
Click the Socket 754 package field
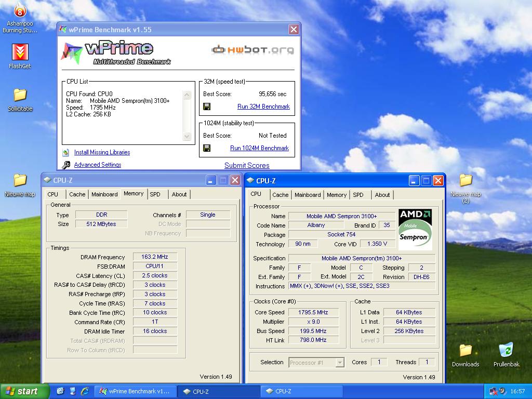click(x=342, y=234)
